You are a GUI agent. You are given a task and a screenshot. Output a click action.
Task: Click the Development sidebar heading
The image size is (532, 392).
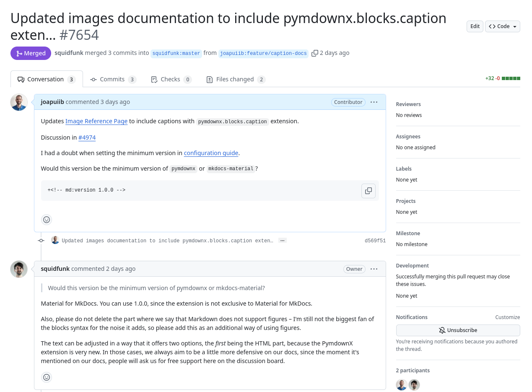coord(413,266)
